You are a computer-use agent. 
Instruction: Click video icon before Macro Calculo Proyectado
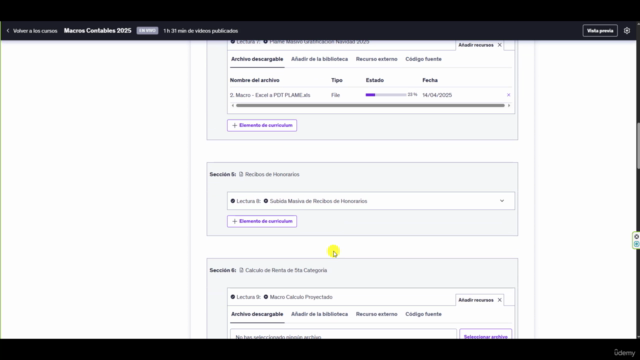266,297
